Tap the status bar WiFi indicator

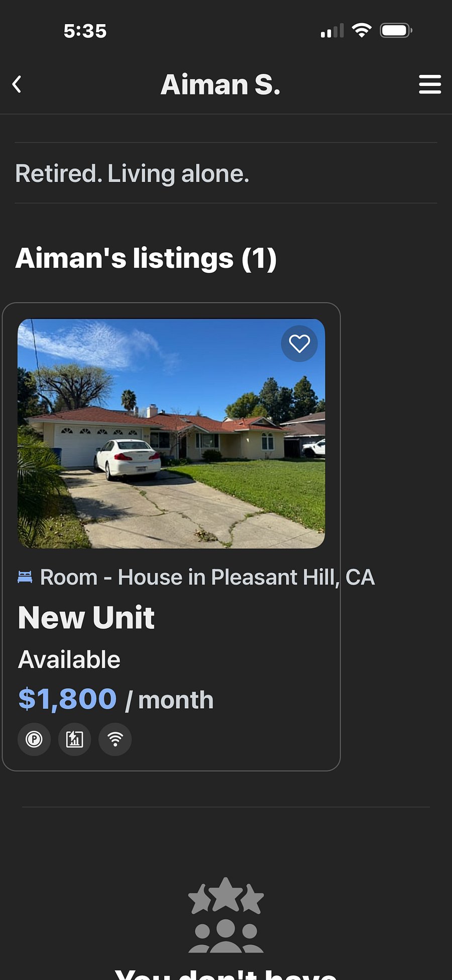click(362, 31)
